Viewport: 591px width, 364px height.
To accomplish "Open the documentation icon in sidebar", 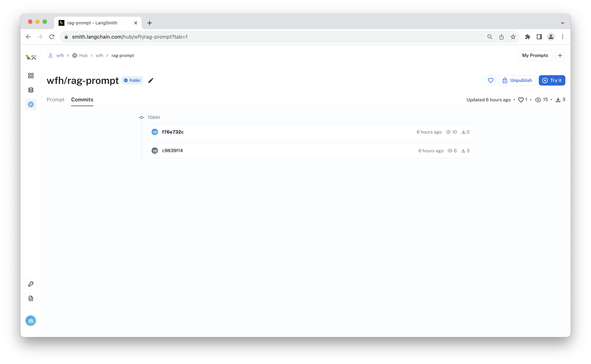I will [31, 298].
